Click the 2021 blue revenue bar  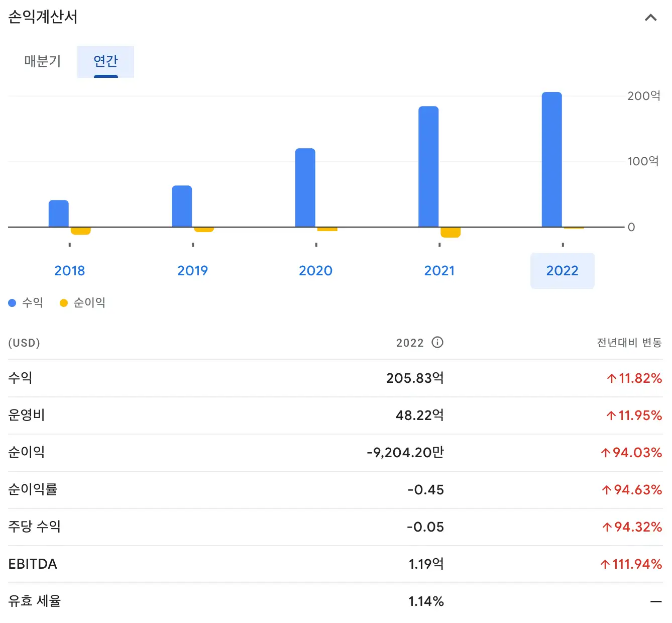(428, 166)
